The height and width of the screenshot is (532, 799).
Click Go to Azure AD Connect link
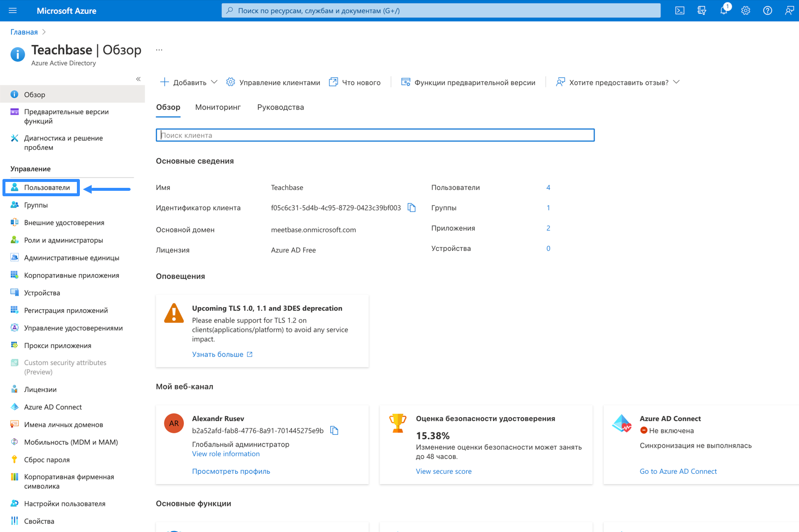click(x=678, y=471)
